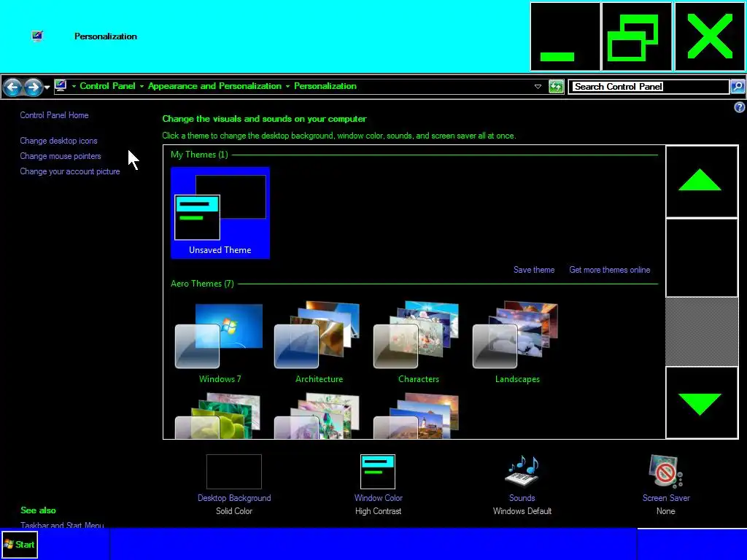Select the lighthouse theme in bottom row
The height and width of the screenshot is (560, 747).
[416, 415]
